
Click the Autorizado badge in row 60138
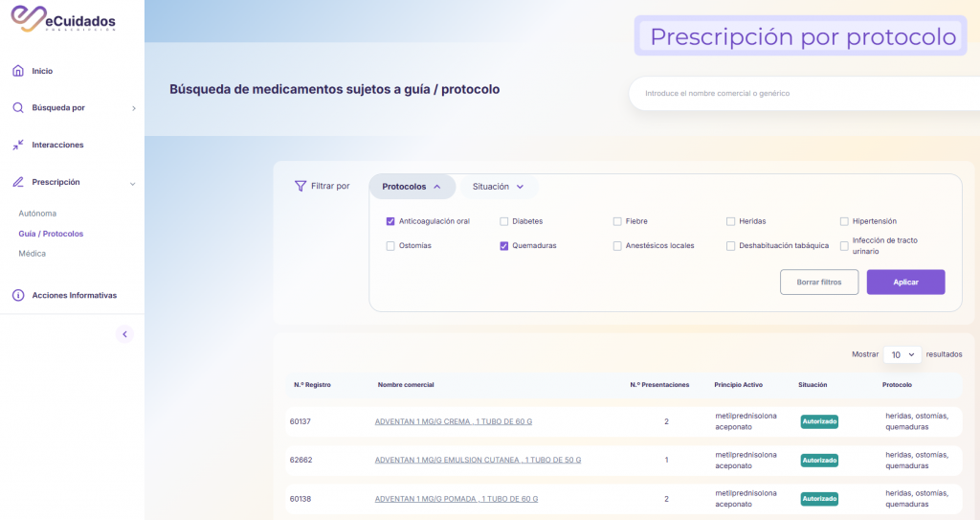(x=819, y=499)
